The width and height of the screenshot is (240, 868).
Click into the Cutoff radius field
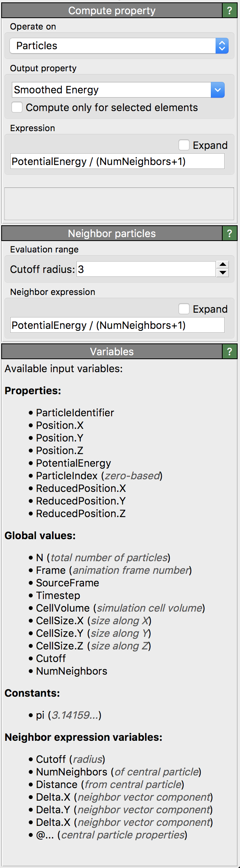point(146,269)
